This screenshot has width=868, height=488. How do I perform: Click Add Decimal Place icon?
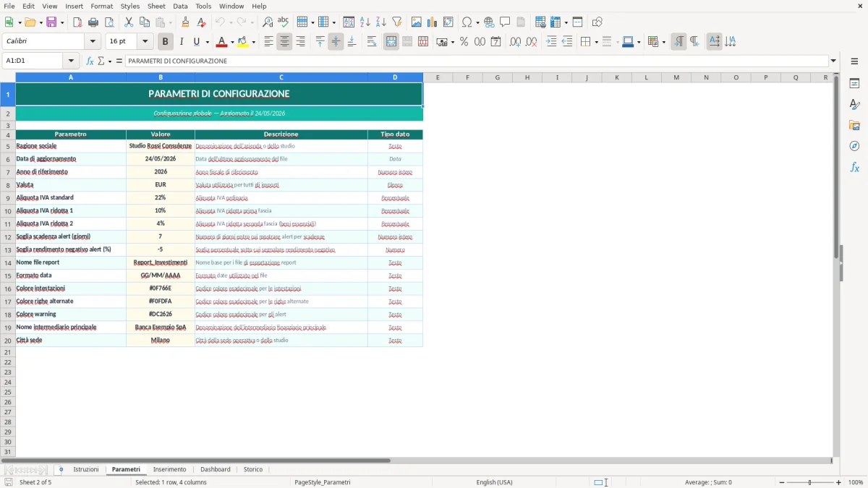click(515, 42)
